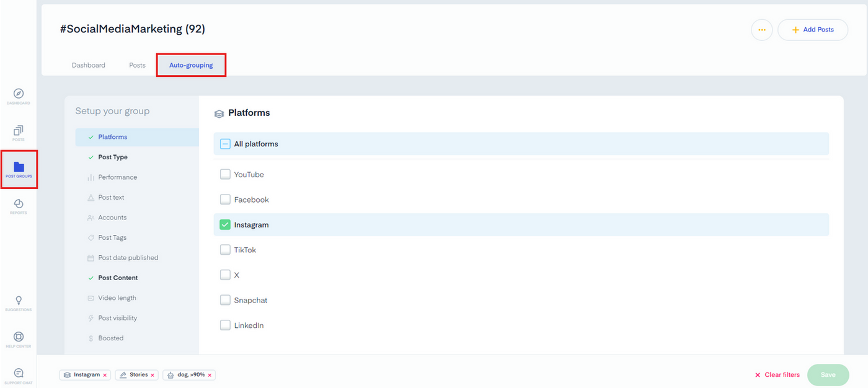Enable the Snapchat checkbox

[x=225, y=300]
